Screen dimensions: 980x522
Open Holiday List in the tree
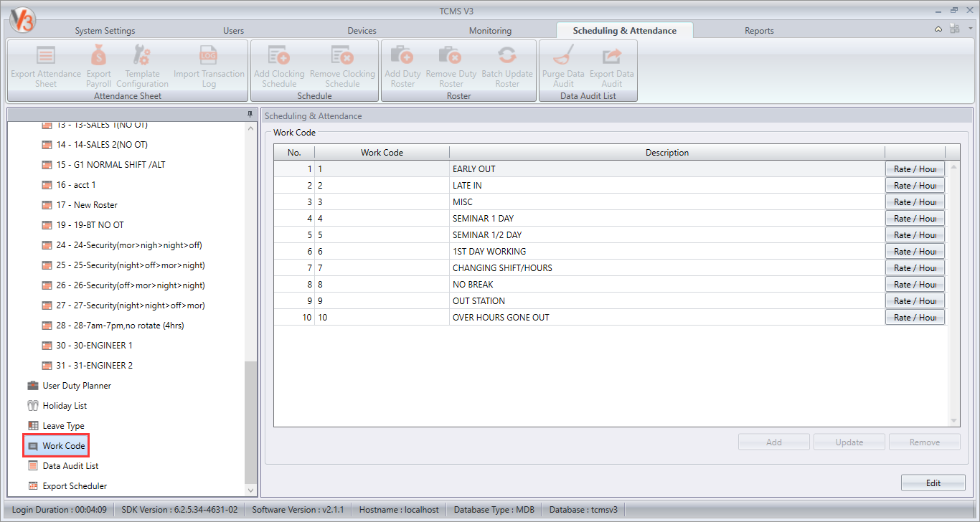click(x=65, y=406)
